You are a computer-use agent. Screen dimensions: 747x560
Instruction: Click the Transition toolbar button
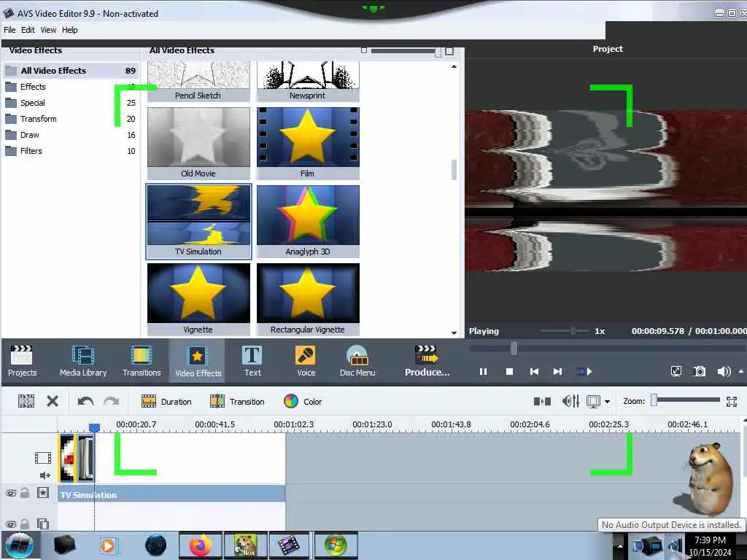pos(237,402)
